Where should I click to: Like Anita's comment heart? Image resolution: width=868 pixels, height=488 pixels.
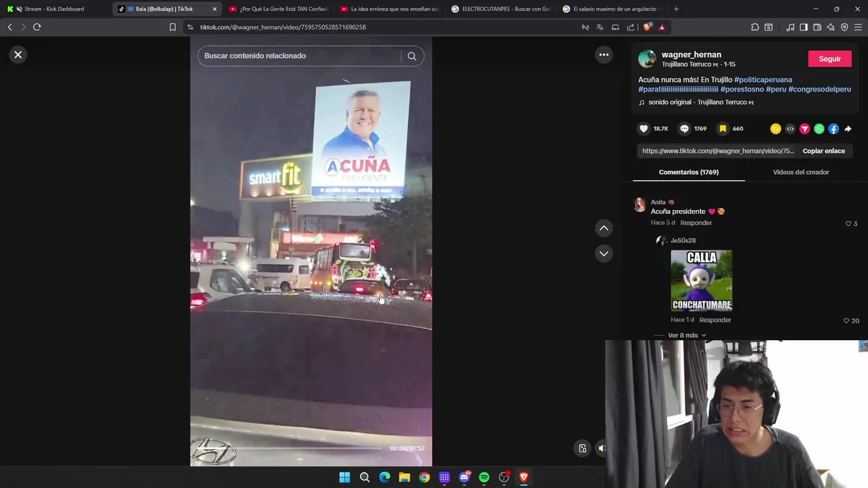point(848,224)
